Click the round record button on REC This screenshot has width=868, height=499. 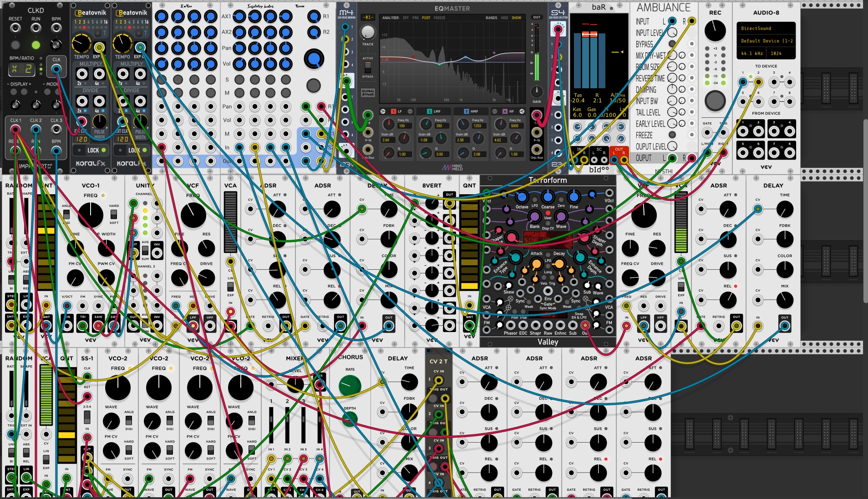point(715,101)
